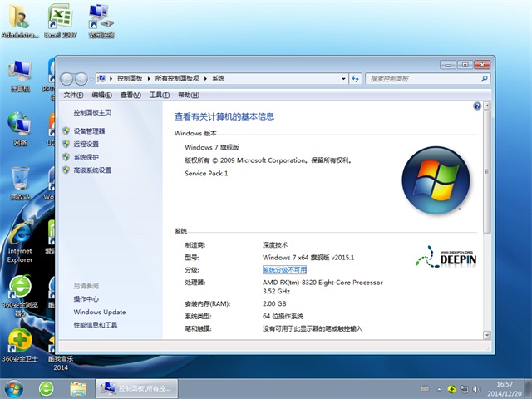Click the address bar computer icon

101,79
